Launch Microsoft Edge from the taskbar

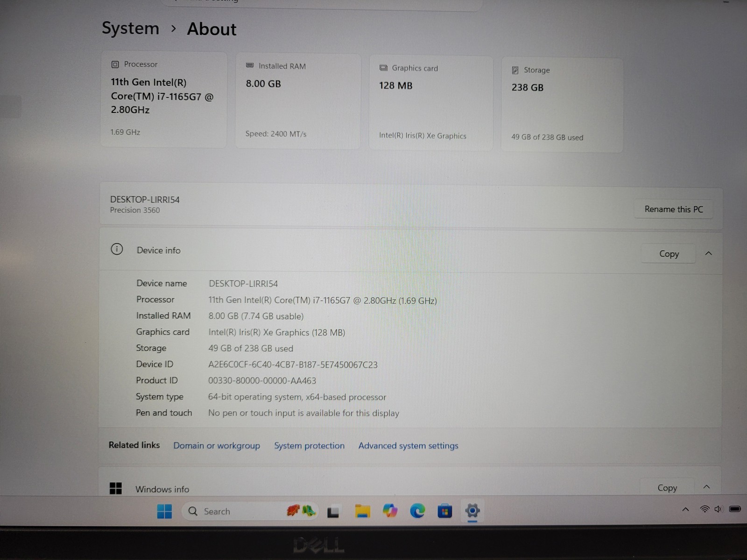click(417, 511)
